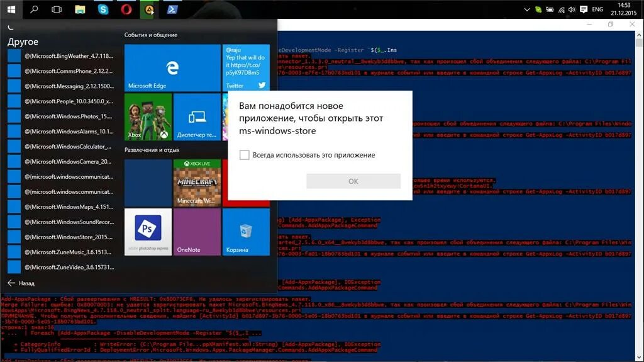This screenshot has height=362, width=644.
Task: Open the Microsoft.People_10.0.3450.0 app entry
Action: [61, 101]
